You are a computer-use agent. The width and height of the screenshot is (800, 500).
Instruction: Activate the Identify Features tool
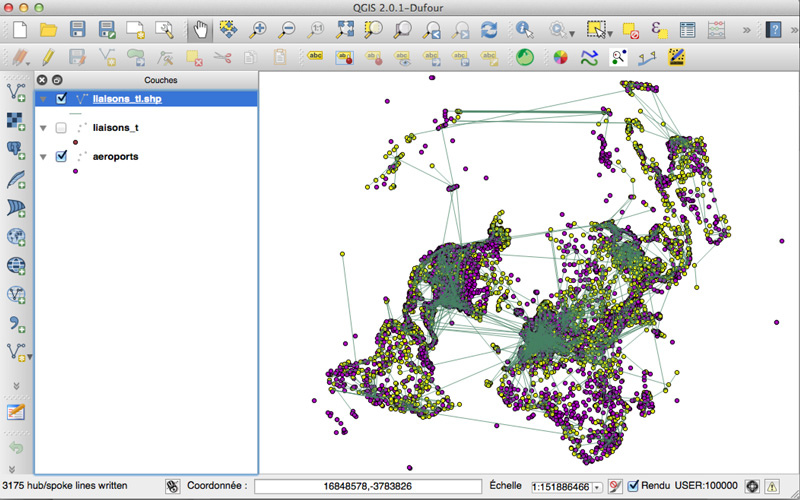(523, 30)
